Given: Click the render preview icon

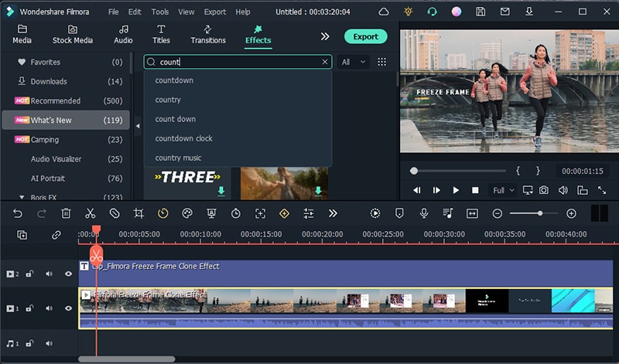Looking at the screenshot, I should pyautogui.click(x=375, y=213).
